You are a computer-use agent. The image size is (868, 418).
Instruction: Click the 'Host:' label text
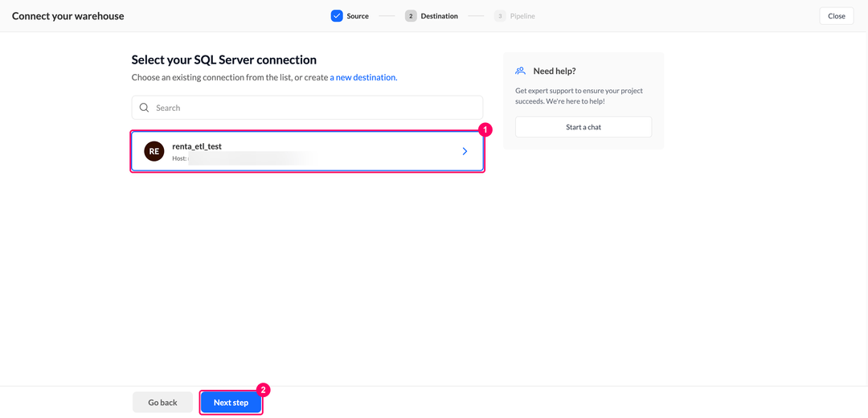point(179,158)
